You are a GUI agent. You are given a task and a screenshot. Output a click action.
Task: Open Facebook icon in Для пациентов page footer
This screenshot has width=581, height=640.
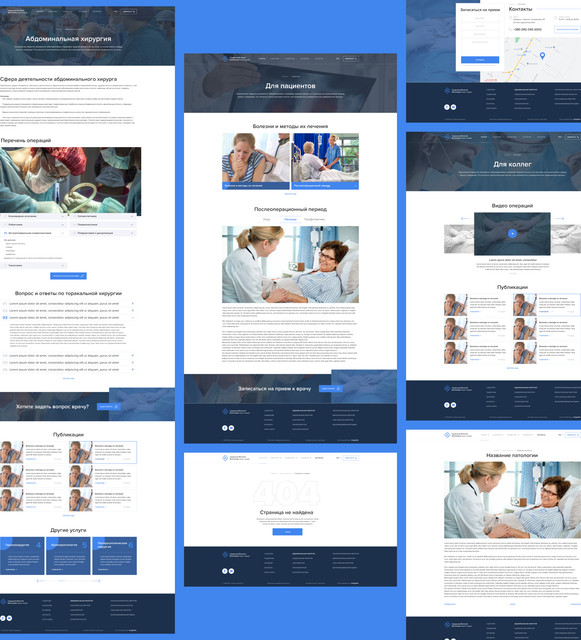tap(225, 428)
